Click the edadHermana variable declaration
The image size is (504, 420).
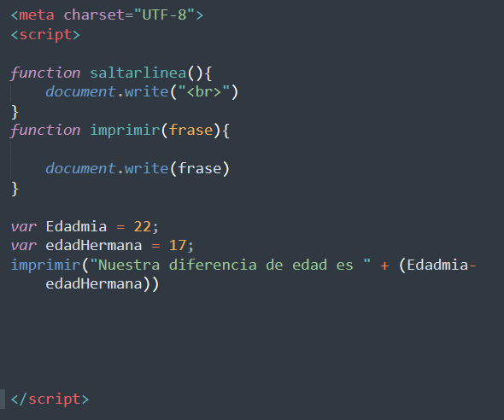(103, 246)
